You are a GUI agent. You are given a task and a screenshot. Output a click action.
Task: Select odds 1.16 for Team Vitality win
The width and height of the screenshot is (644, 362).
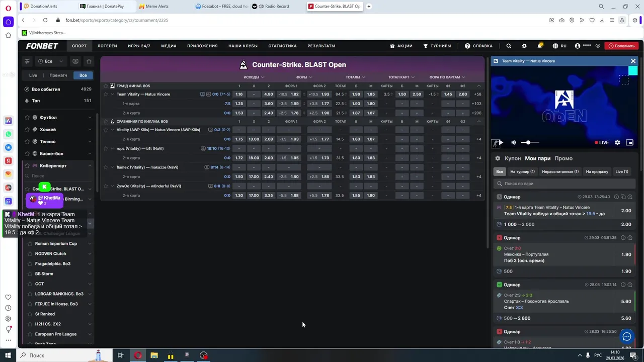239,94
